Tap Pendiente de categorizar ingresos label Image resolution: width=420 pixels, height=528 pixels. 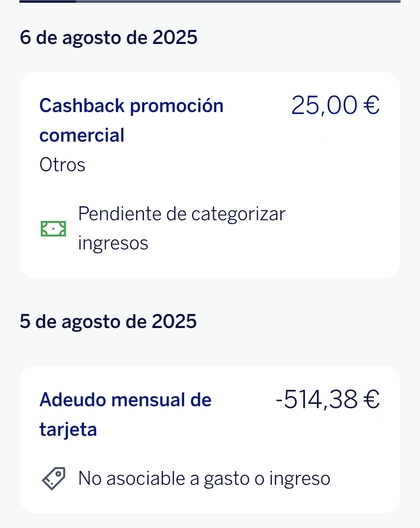[x=182, y=228]
